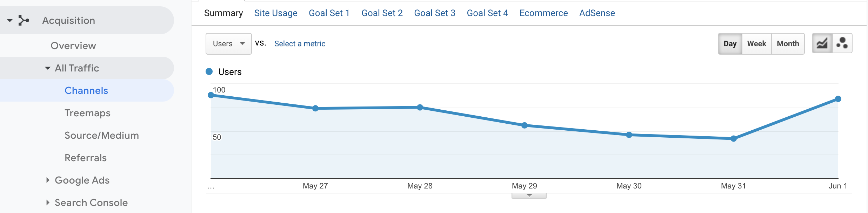868x213 pixels.
Task: Switch to the Ecommerce tab
Action: tap(543, 13)
